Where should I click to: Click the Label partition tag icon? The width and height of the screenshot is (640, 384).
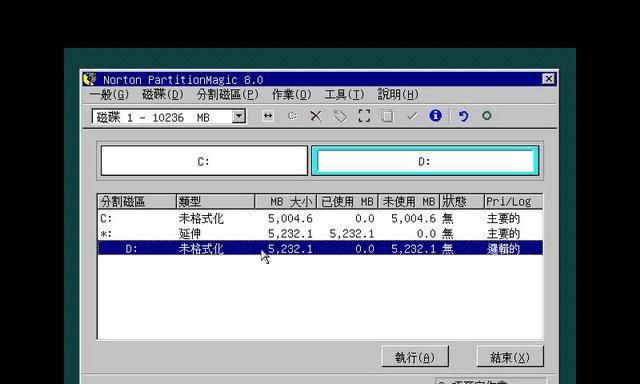coord(340,117)
